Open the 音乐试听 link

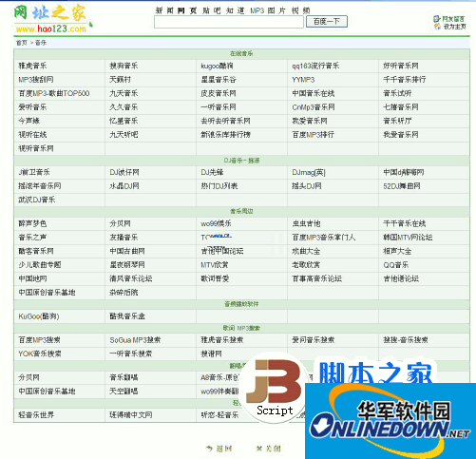(397, 93)
